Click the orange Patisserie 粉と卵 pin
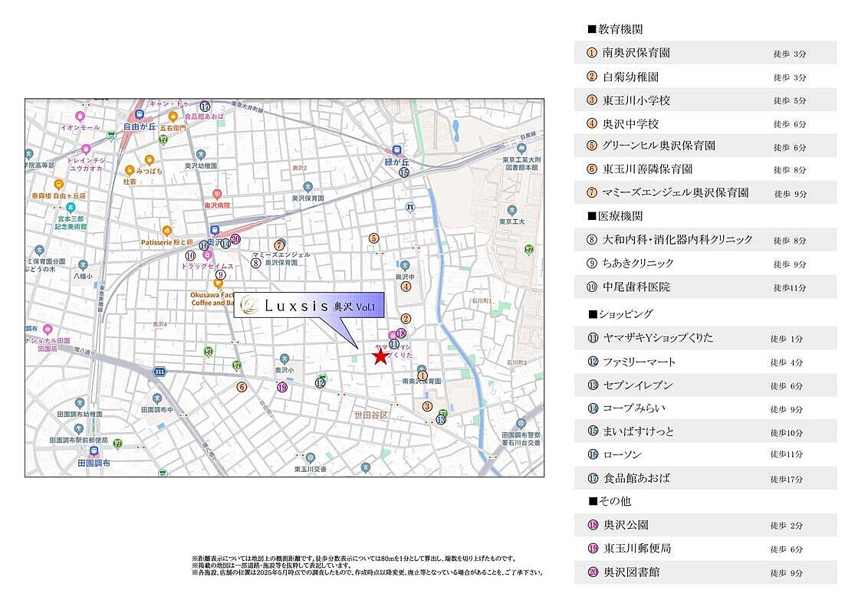 [167, 230]
